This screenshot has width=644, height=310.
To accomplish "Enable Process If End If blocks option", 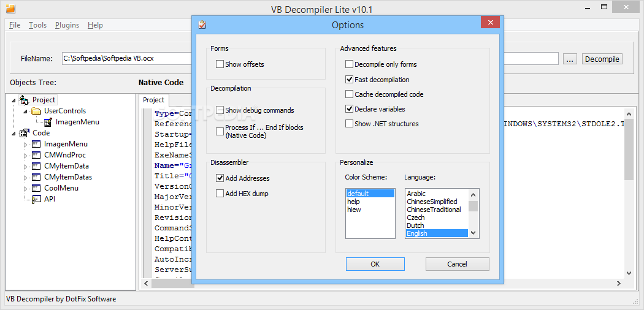I will click(220, 131).
